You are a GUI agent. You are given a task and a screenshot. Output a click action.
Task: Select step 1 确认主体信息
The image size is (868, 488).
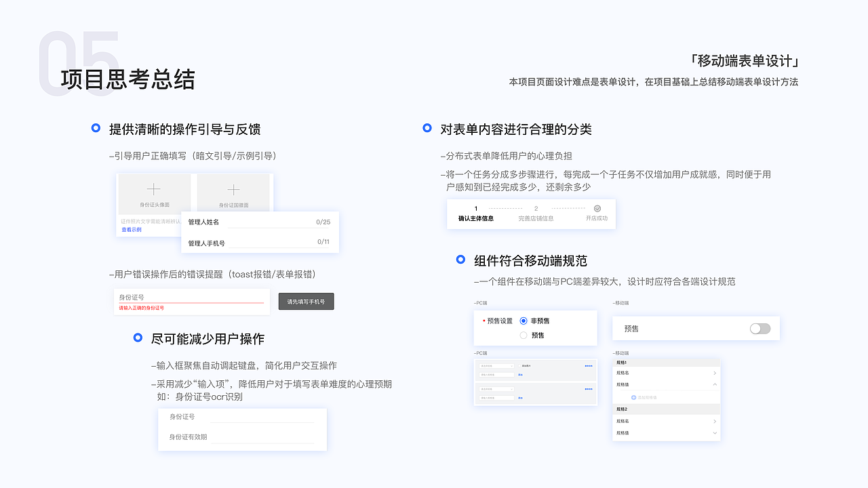(476, 213)
